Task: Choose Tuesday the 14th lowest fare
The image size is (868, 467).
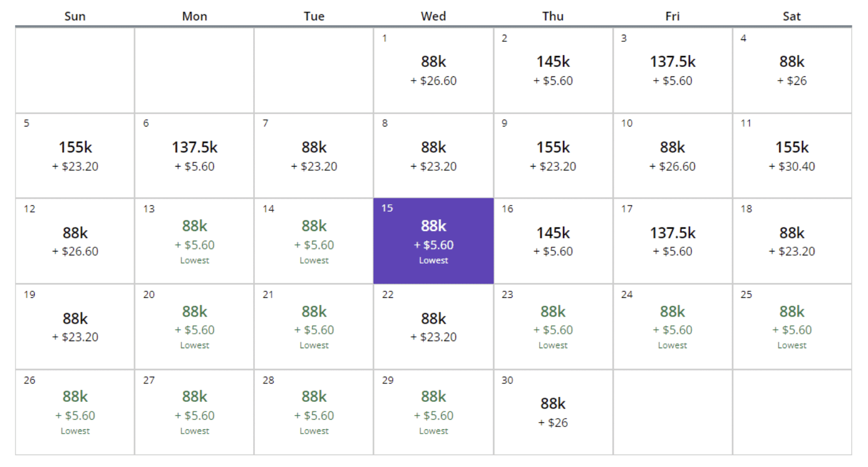Action: 314,241
